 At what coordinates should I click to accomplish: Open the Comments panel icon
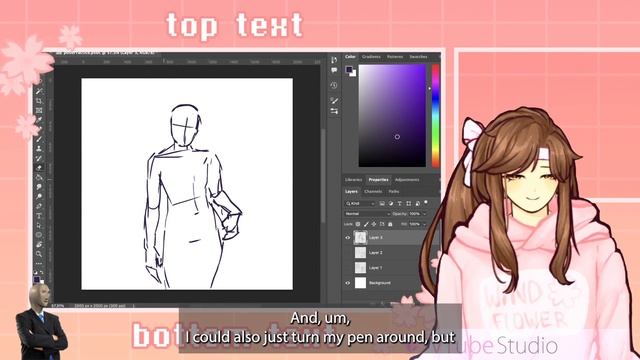(334, 70)
